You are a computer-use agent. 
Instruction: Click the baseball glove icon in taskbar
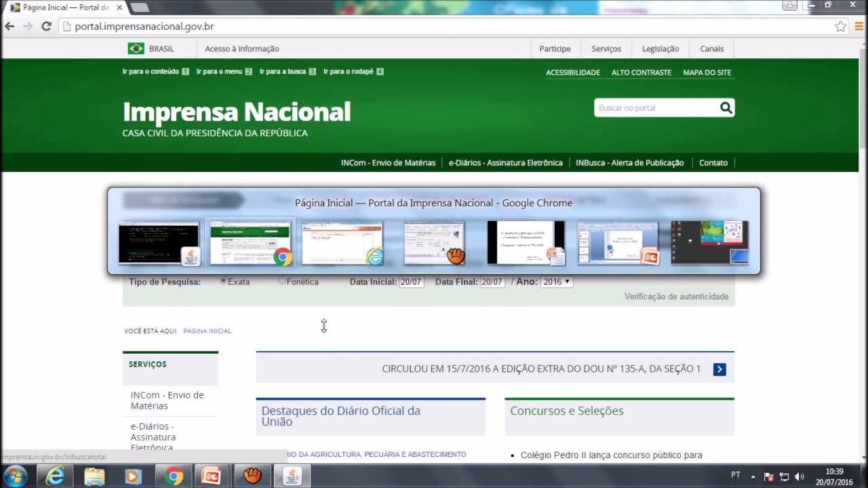(252, 476)
